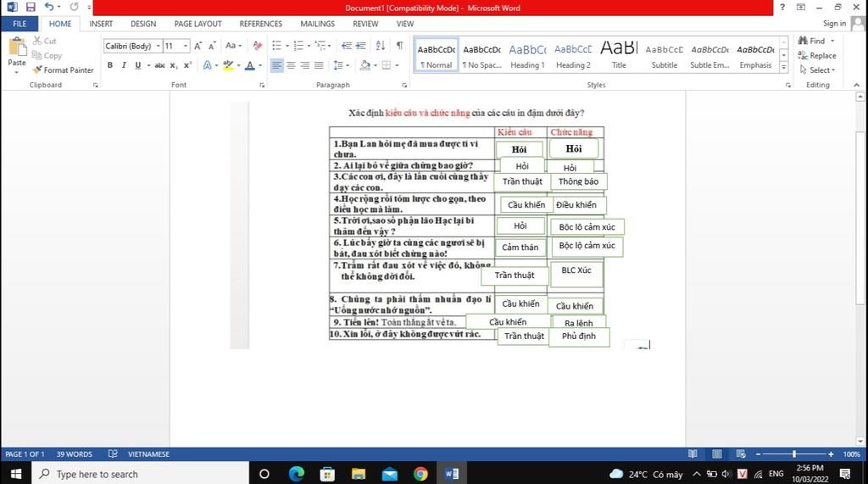Image resolution: width=868 pixels, height=484 pixels.
Task: Click the Copy command
Action: pos(47,55)
